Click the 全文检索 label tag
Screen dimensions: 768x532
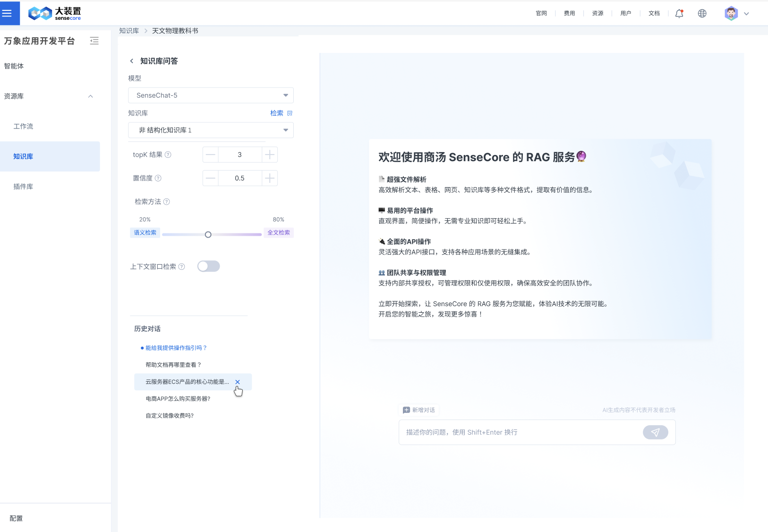(x=279, y=232)
